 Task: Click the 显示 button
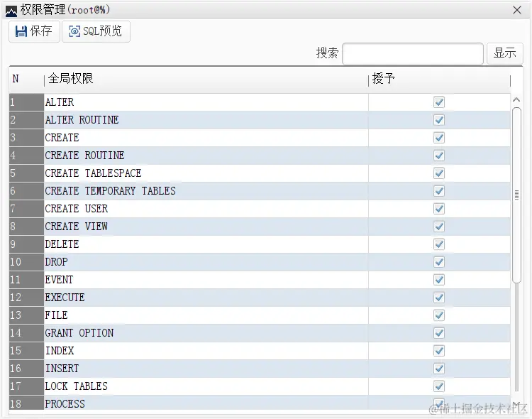pos(505,53)
